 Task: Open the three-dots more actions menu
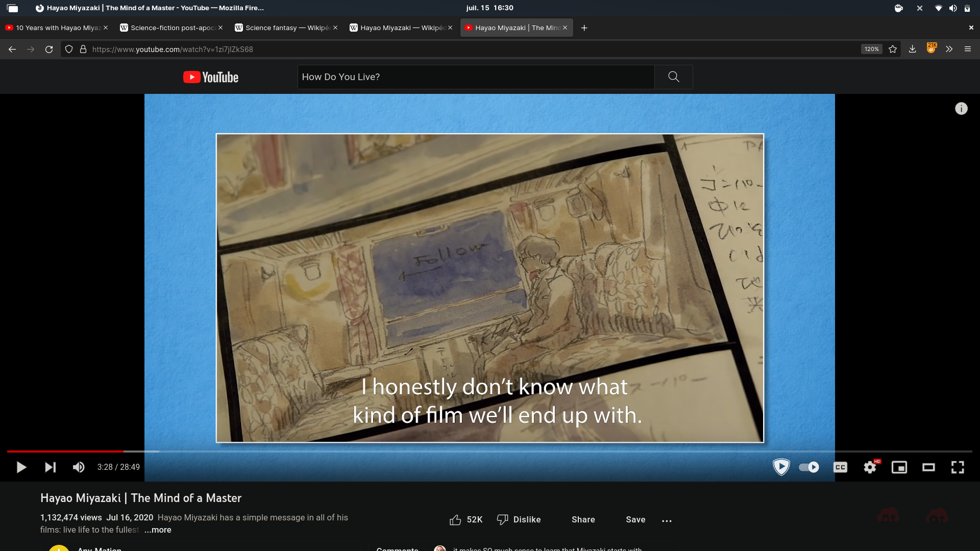tap(667, 520)
